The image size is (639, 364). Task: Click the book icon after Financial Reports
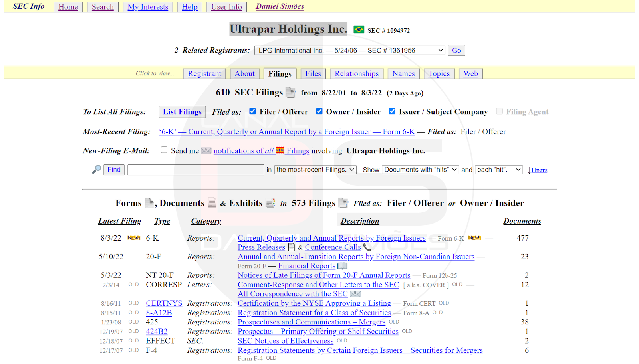click(x=342, y=266)
